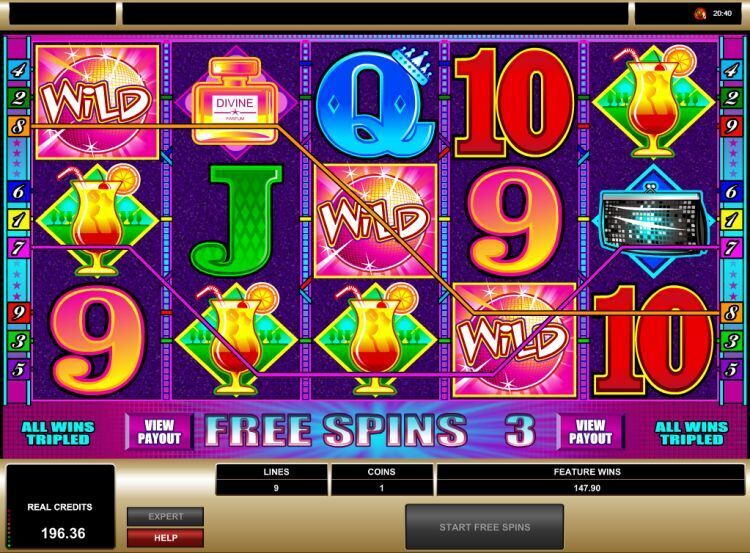Switch to EXPERT mode

tap(165, 517)
